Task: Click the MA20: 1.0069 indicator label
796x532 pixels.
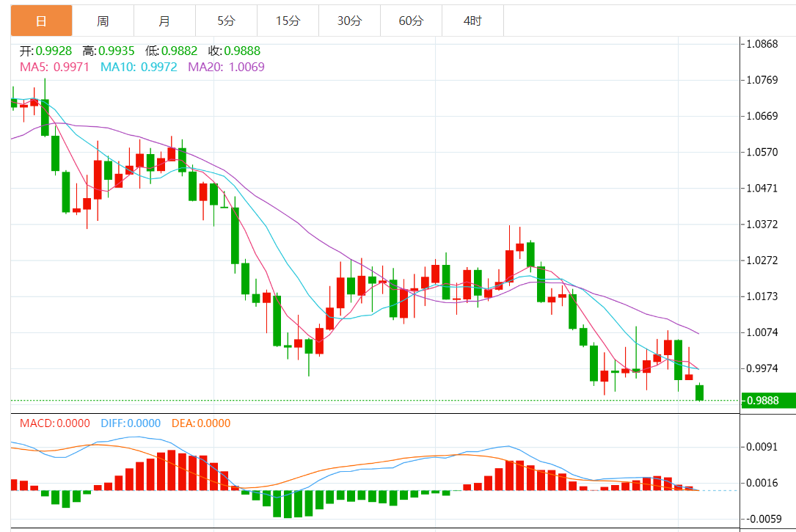Action: (226, 67)
